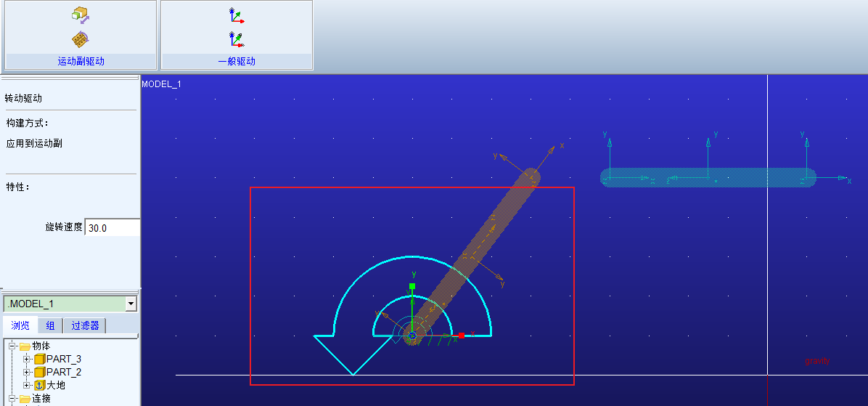Image resolution: width=868 pixels, height=406 pixels.
Task: Select the PART_2 label in tree
Action: (64, 372)
